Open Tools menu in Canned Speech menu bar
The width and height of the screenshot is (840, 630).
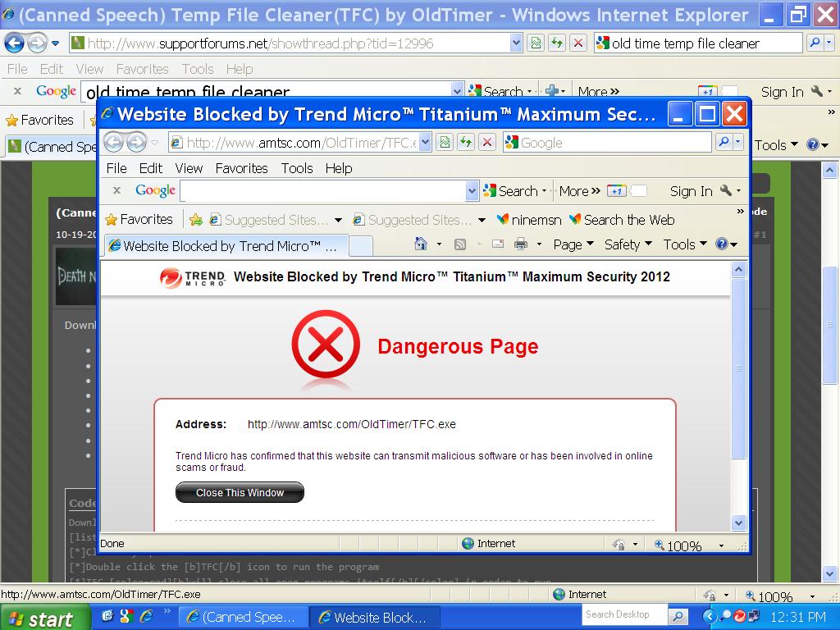[198, 69]
